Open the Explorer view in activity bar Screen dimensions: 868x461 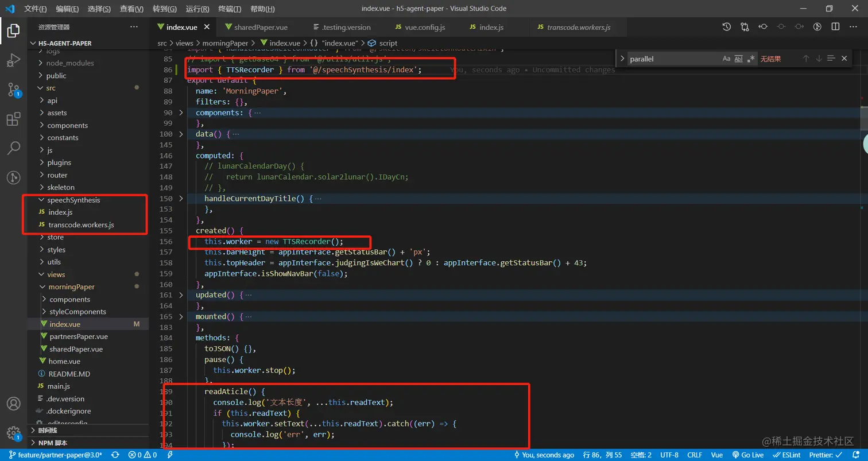coord(13,31)
